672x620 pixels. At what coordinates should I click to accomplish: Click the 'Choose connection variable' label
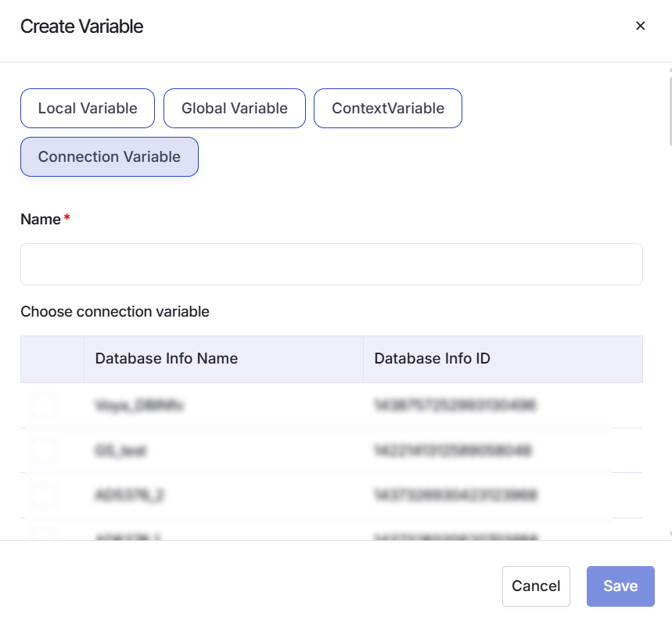coord(115,312)
